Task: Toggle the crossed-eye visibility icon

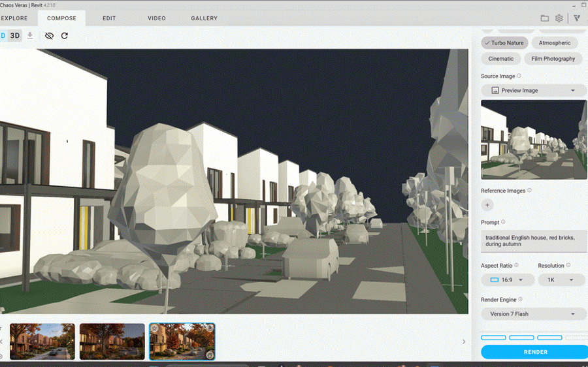Action: click(49, 36)
